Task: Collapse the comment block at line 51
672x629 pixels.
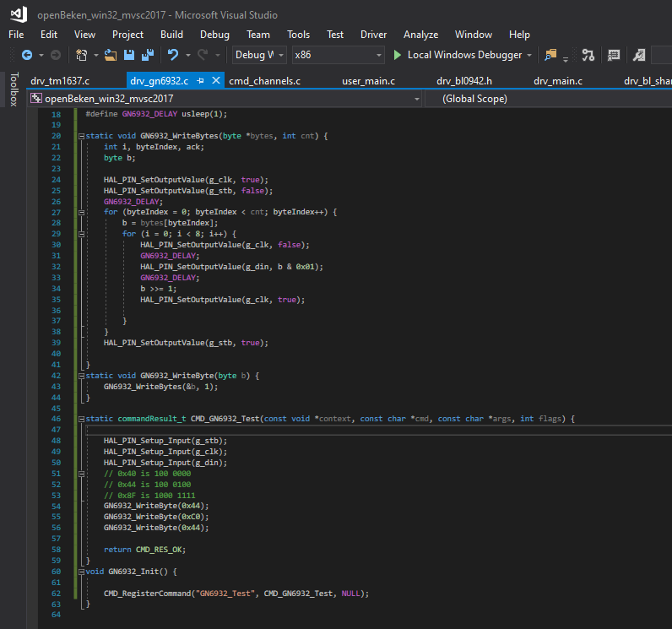Action: click(81, 474)
